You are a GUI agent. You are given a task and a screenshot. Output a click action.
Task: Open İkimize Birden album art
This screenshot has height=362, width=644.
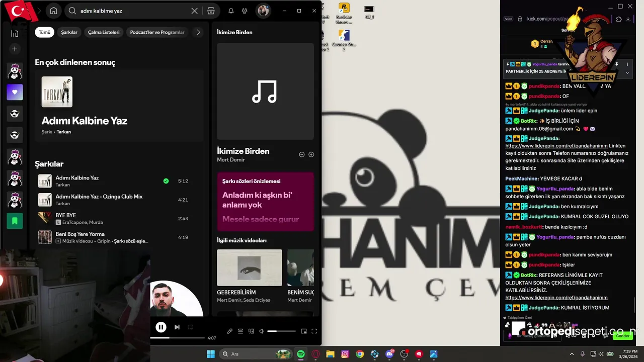coord(265,91)
